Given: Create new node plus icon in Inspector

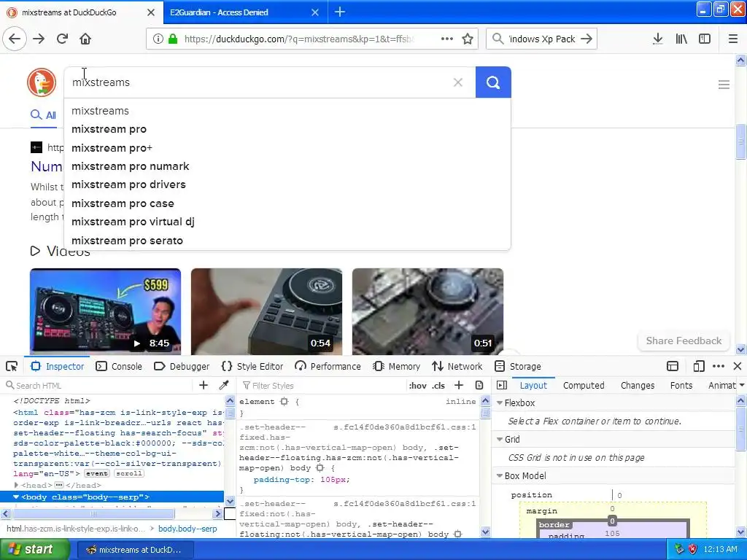Looking at the screenshot, I should coord(204,385).
